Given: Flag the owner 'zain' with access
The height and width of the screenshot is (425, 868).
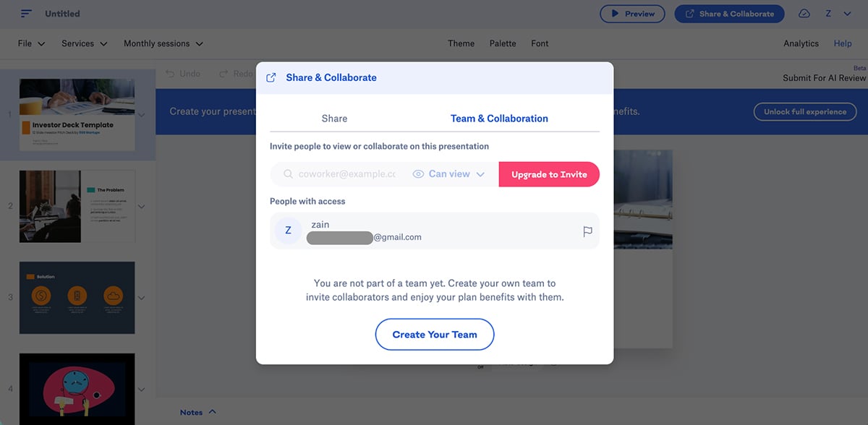Looking at the screenshot, I should pos(587,230).
